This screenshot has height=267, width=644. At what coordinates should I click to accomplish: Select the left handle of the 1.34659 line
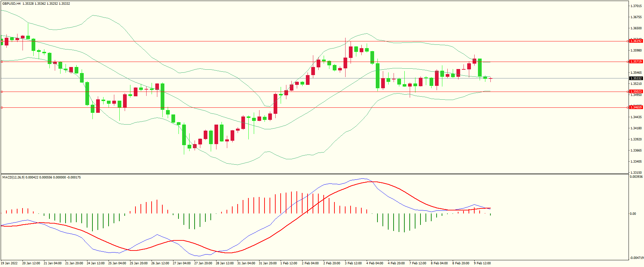coord(2,107)
